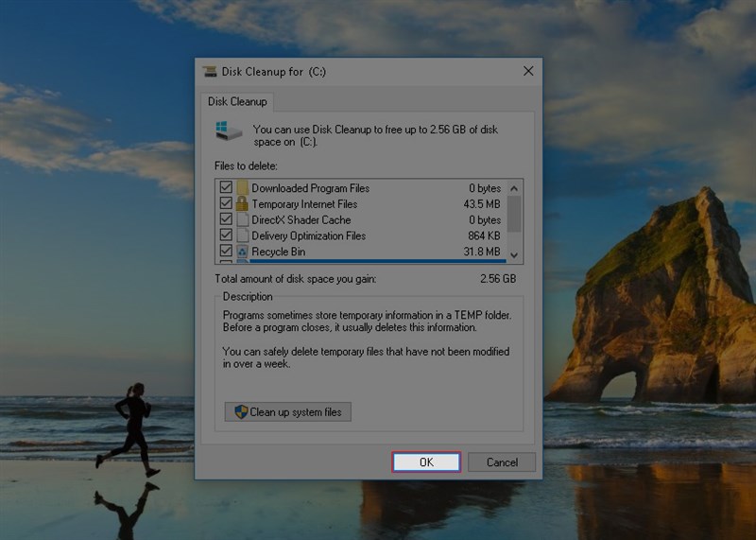The width and height of the screenshot is (756, 540).
Task: Toggle the DirectX Shader Cache checkbox
Action: pos(226,219)
